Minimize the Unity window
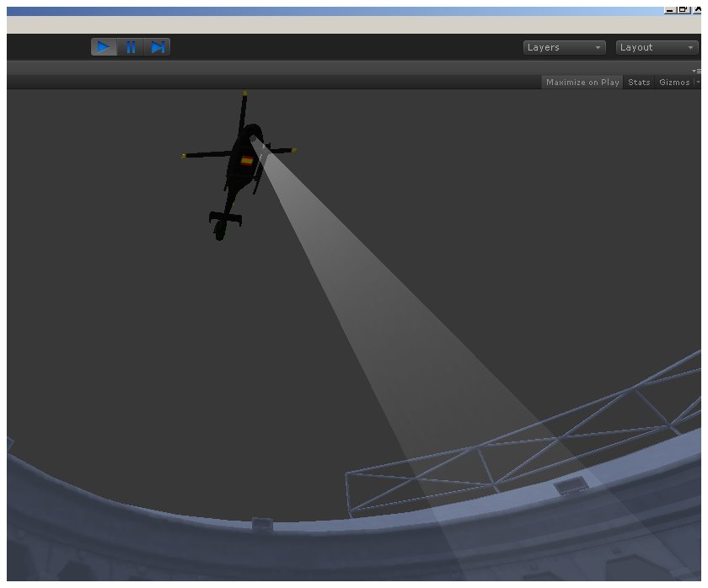Viewport: 708px width, 588px height. coord(669,10)
